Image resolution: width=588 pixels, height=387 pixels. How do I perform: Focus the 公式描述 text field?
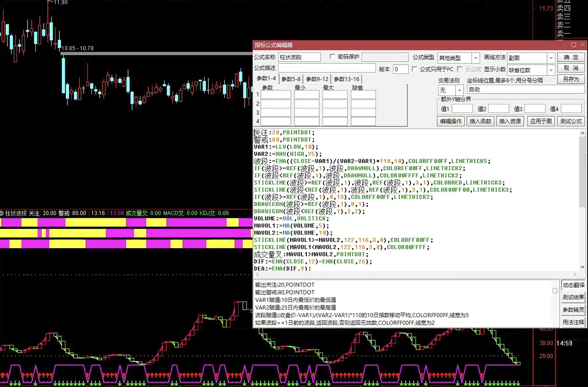(327, 68)
